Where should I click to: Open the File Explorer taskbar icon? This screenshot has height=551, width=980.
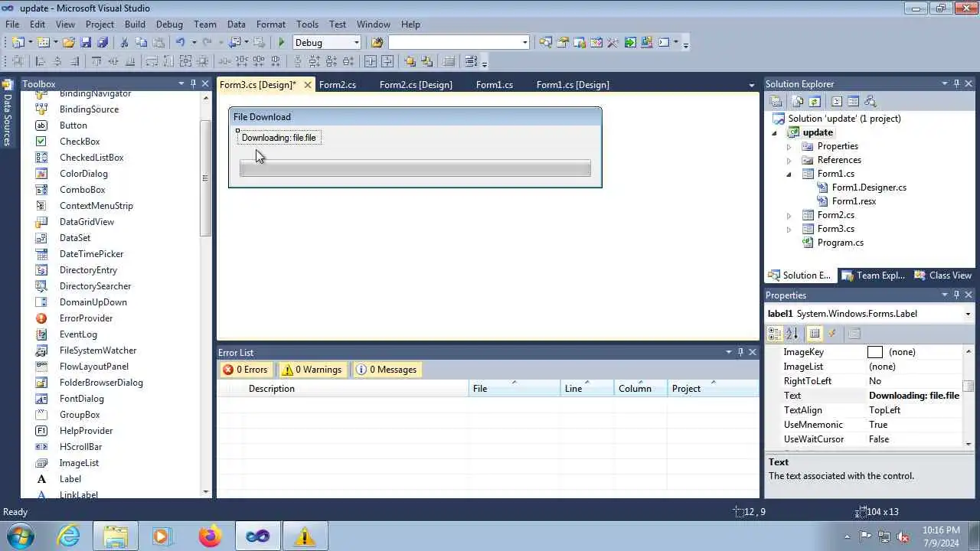116,536
